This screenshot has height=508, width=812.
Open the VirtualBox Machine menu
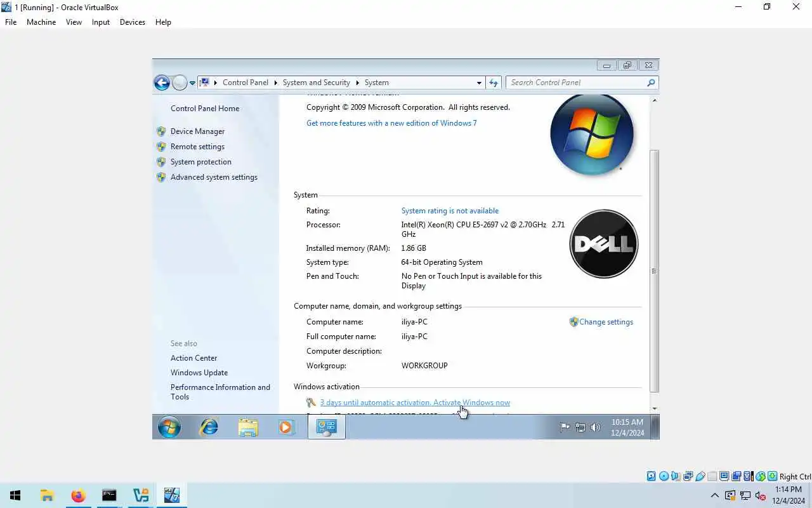tap(41, 22)
